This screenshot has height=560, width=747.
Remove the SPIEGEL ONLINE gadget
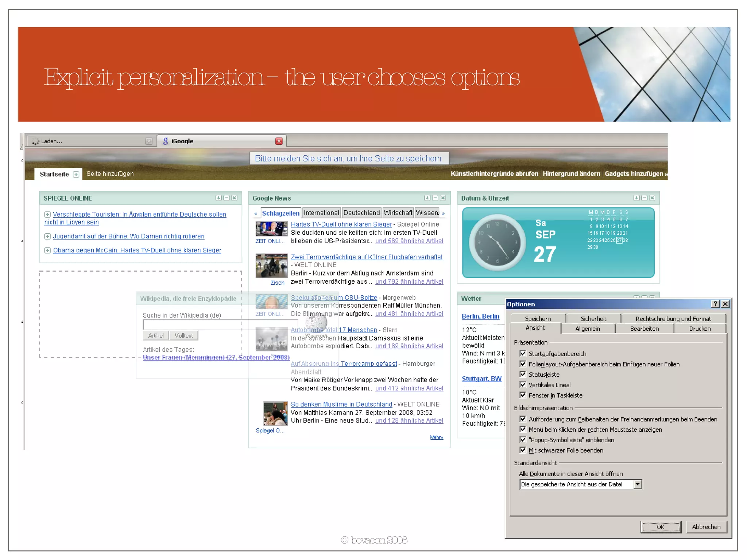235,198
